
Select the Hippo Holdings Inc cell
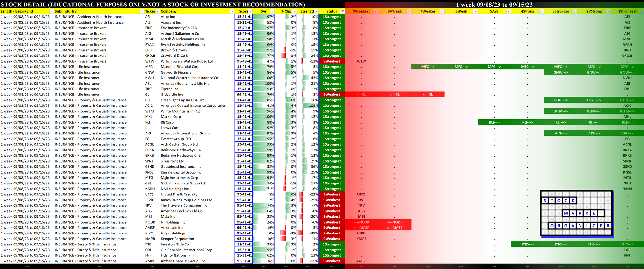pyautogui.click(x=197, y=233)
